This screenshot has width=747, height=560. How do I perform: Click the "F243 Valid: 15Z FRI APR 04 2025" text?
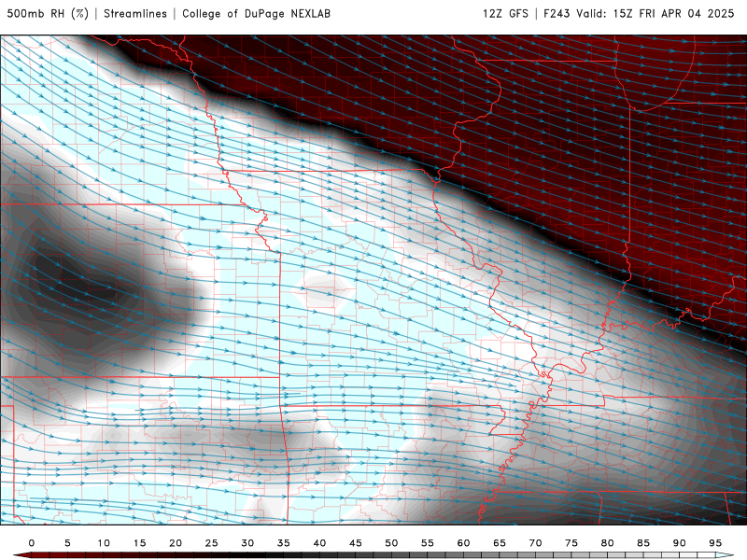pyautogui.click(x=640, y=13)
